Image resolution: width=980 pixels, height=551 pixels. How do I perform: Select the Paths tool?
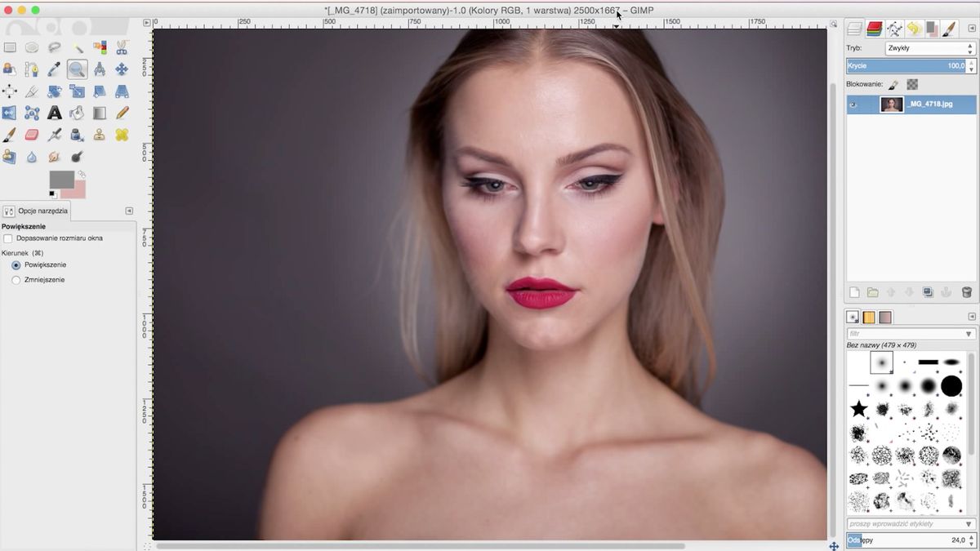tap(32, 69)
